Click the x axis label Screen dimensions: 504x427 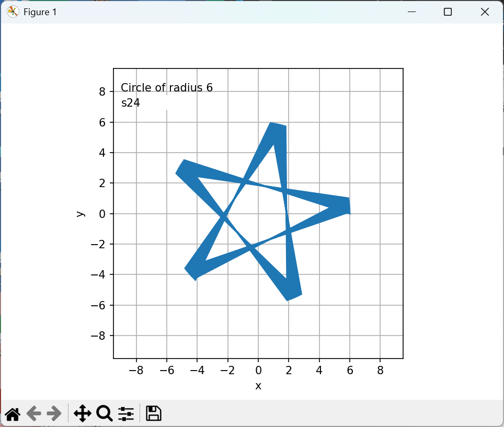click(258, 386)
